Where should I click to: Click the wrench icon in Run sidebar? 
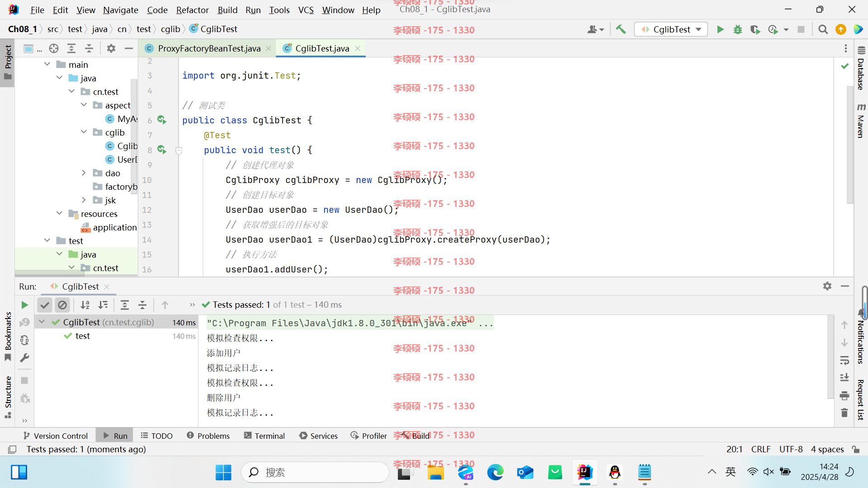click(x=25, y=358)
